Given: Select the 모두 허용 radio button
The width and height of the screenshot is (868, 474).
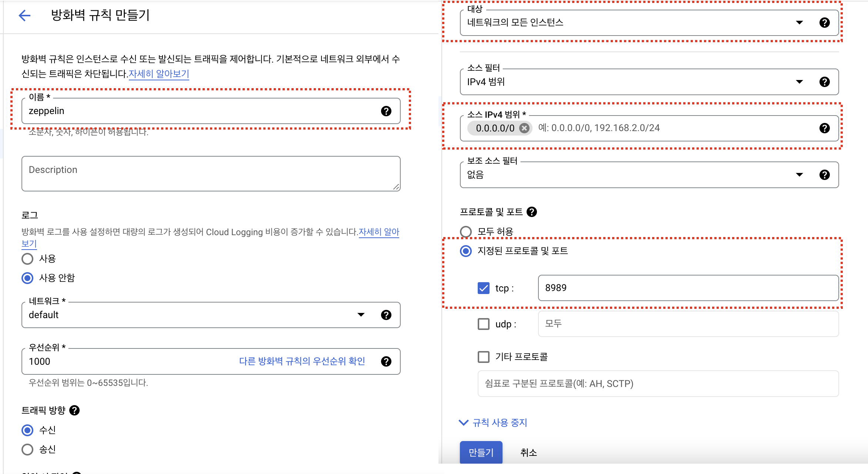Looking at the screenshot, I should 466,232.
